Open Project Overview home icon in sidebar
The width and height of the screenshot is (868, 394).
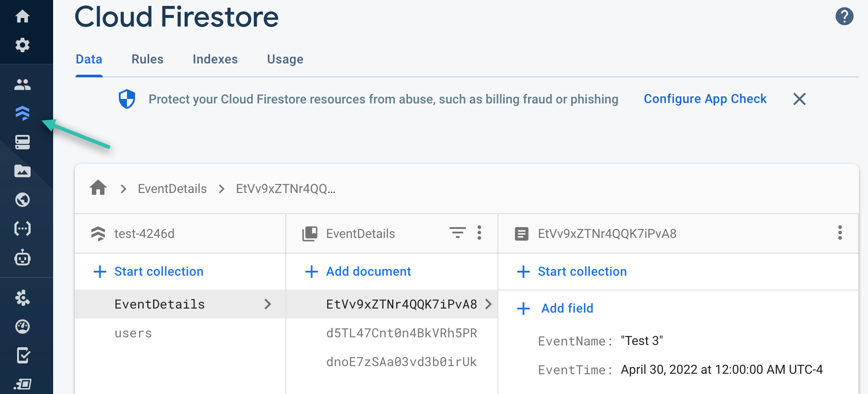(x=23, y=16)
